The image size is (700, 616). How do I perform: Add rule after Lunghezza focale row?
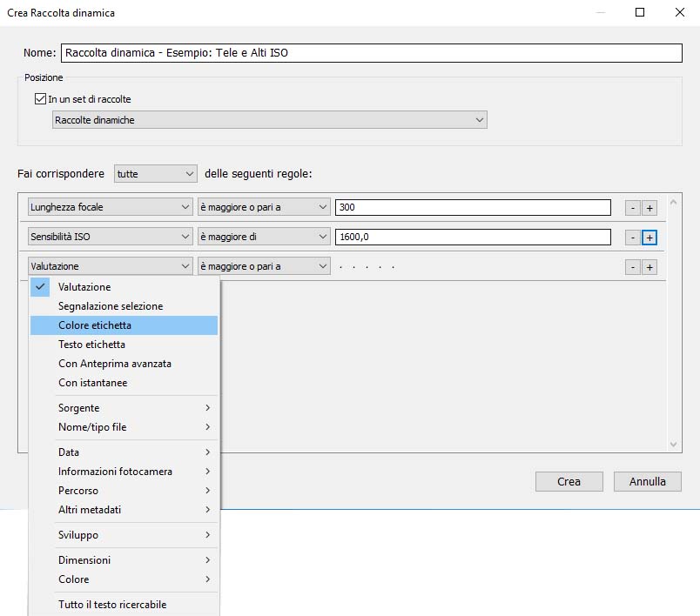(x=650, y=208)
